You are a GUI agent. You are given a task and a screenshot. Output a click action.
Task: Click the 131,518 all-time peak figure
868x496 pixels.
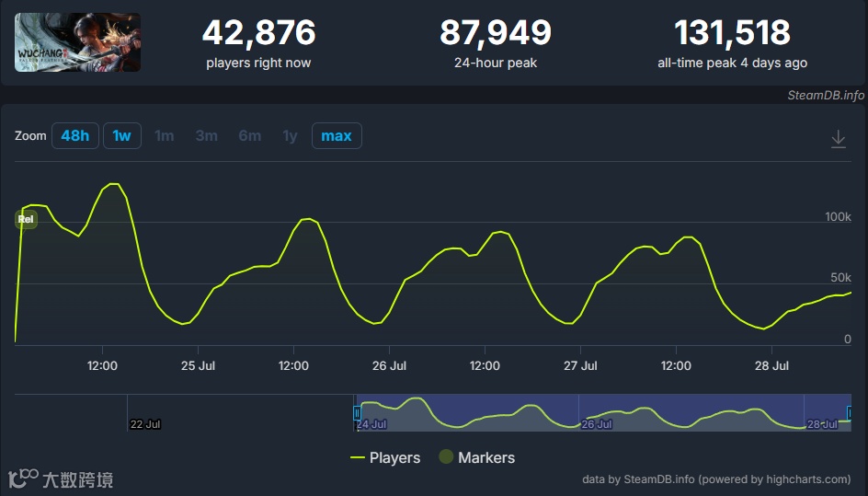tap(732, 33)
